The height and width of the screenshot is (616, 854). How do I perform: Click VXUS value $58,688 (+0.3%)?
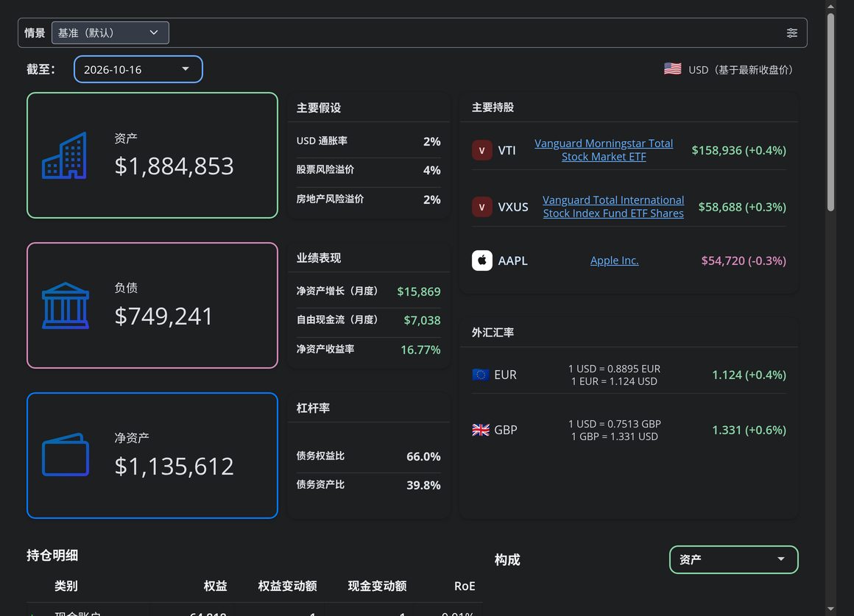pyautogui.click(x=742, y=207)
